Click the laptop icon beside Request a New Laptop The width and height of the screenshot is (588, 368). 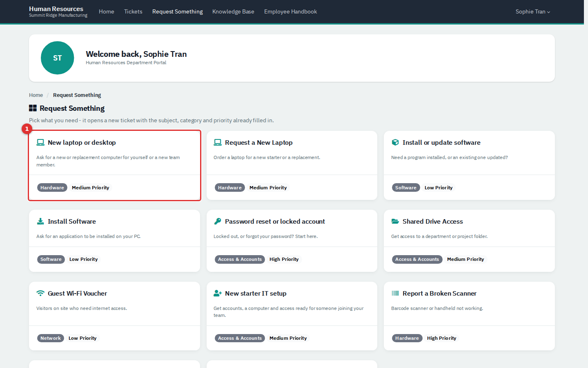218,142
